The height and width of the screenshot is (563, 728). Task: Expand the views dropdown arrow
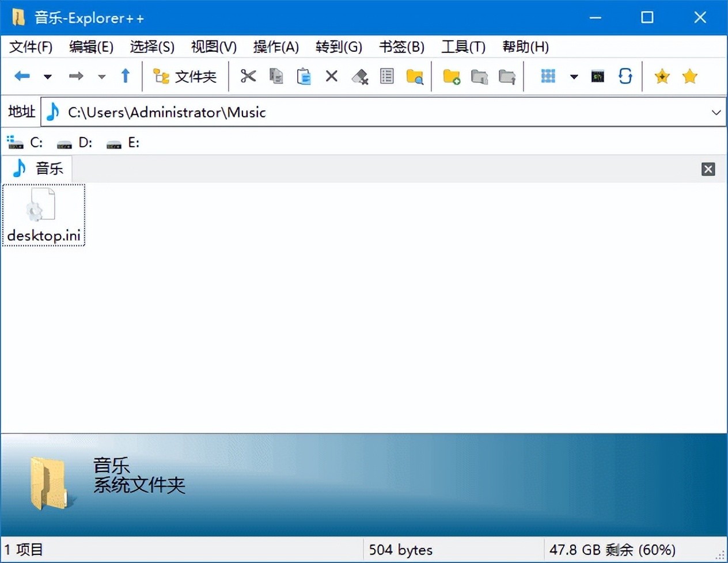[574, 77]
